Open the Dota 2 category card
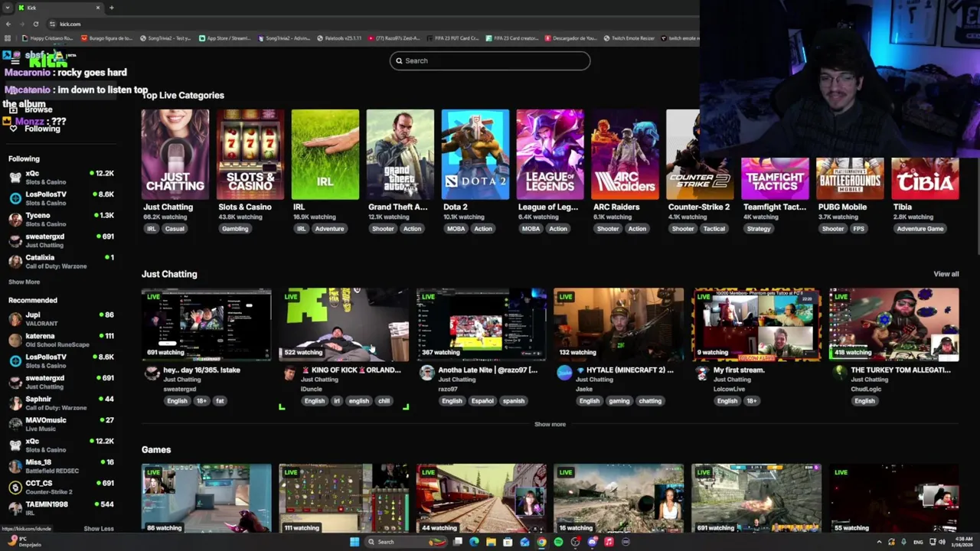The image size is (980, 551). coord(475,155)
